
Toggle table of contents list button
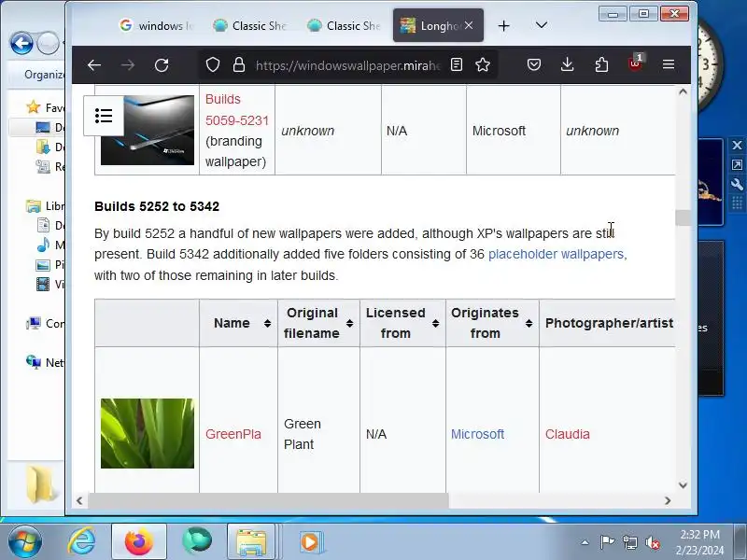click(104, 116)
